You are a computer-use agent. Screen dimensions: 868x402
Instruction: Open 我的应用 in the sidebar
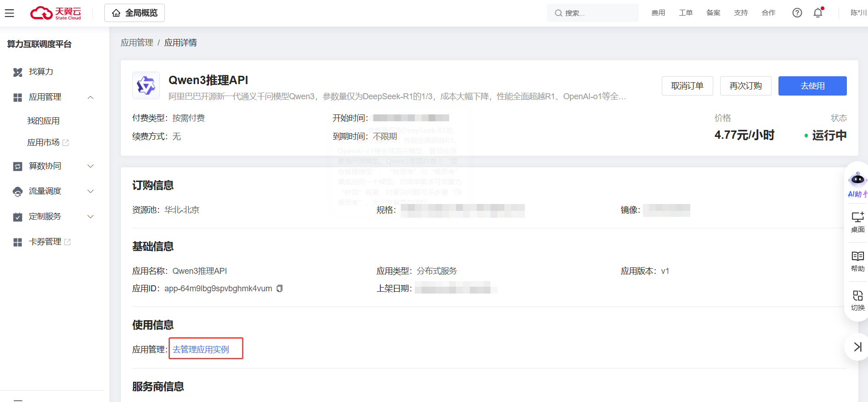[43, 121]
